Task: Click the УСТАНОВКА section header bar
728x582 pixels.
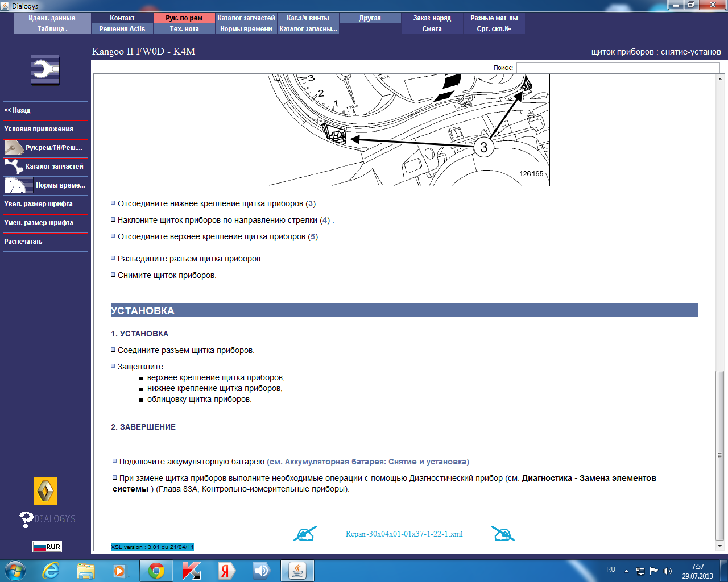Action: click(x=404, y=310)
